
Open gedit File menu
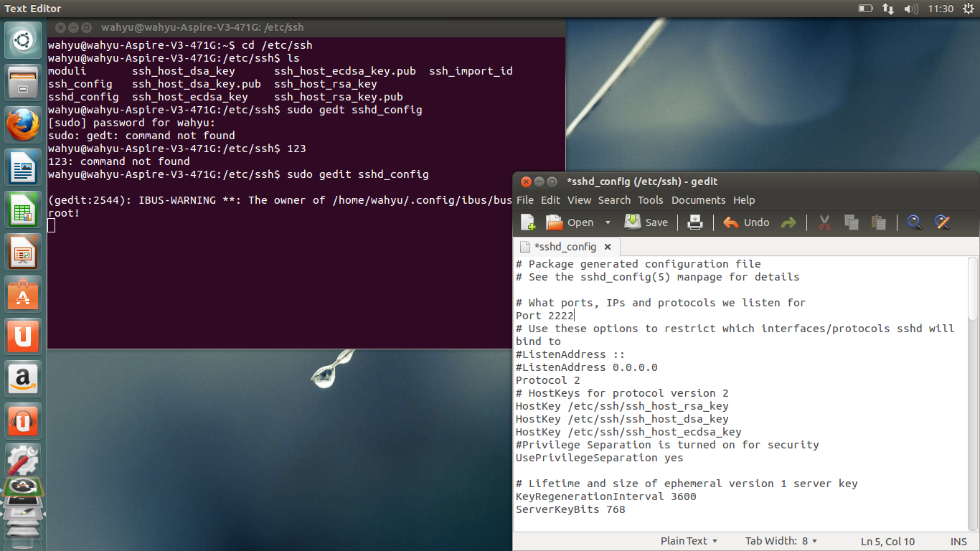coord(525,200)
